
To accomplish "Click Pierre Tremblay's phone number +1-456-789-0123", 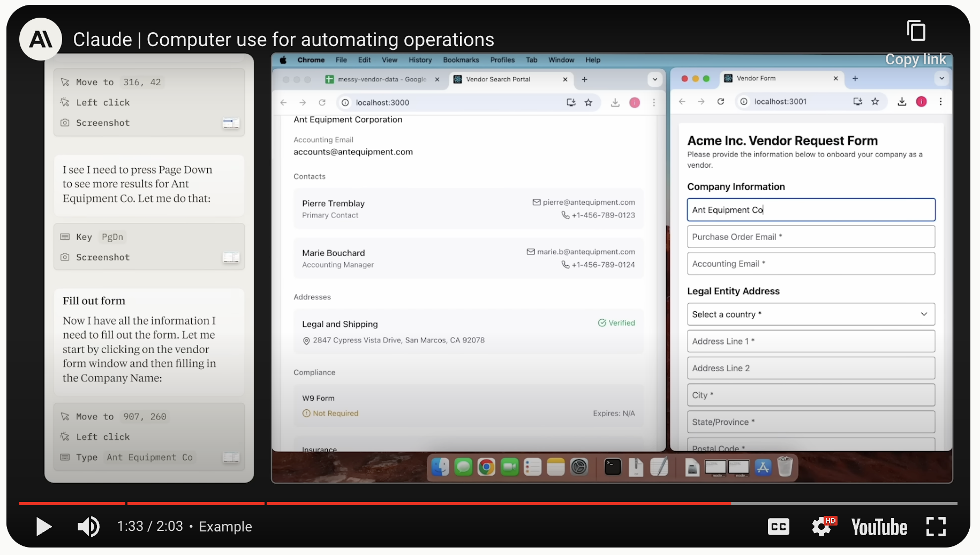I will 603,215.
